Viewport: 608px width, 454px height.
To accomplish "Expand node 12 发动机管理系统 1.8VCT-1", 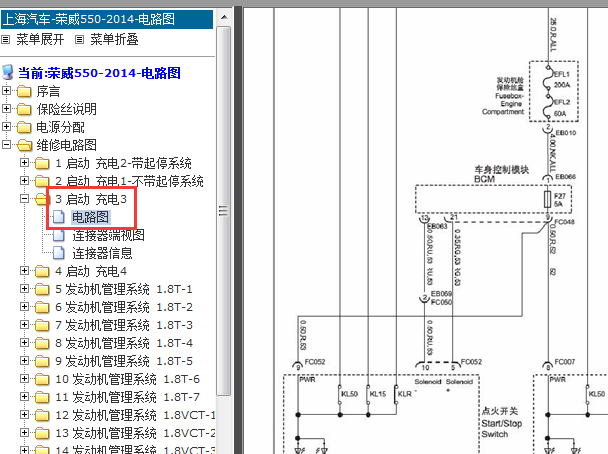I will click(24, 414).
